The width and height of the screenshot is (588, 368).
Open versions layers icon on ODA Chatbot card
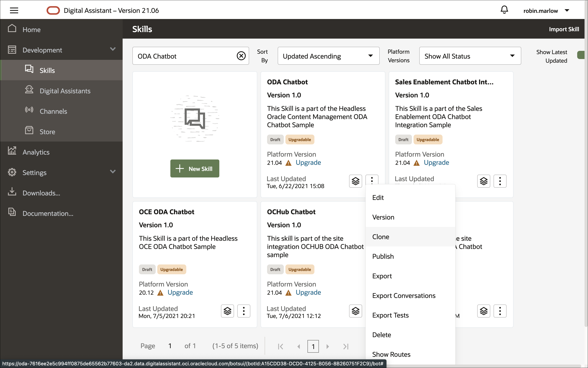355,181
